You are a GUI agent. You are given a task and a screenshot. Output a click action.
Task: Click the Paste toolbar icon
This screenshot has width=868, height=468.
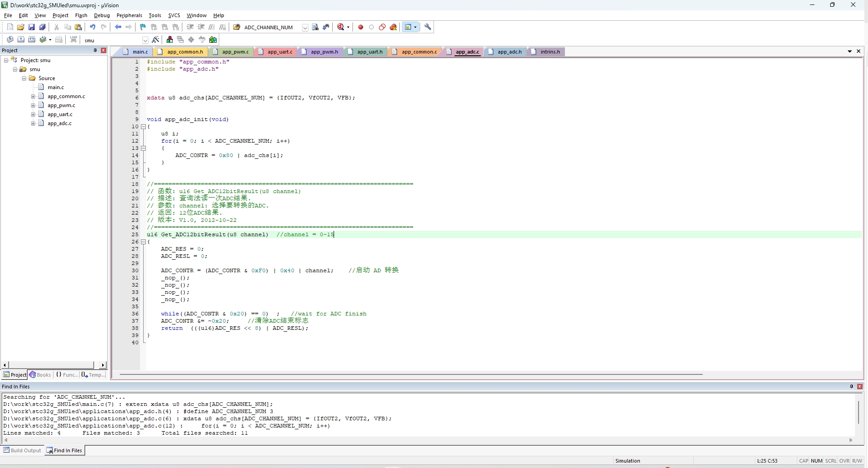78,27
